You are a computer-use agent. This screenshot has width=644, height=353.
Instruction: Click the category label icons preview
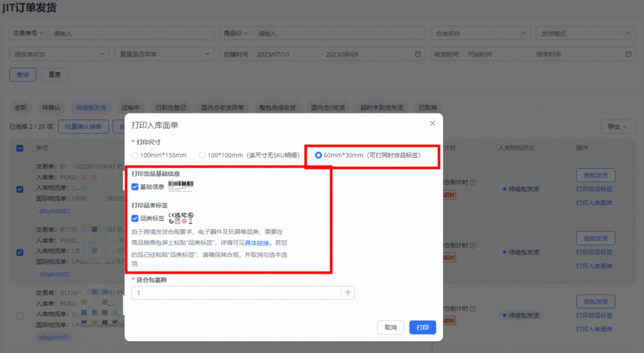click(181, 218)
